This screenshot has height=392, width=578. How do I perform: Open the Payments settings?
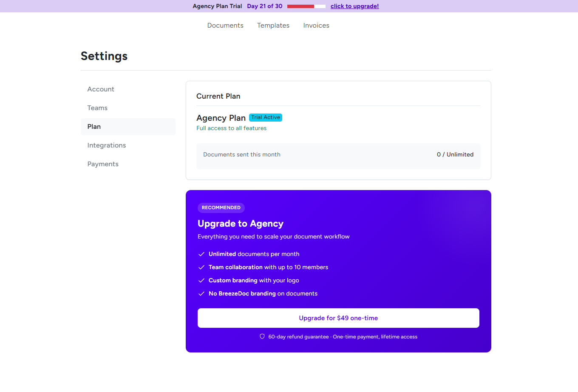103,164
